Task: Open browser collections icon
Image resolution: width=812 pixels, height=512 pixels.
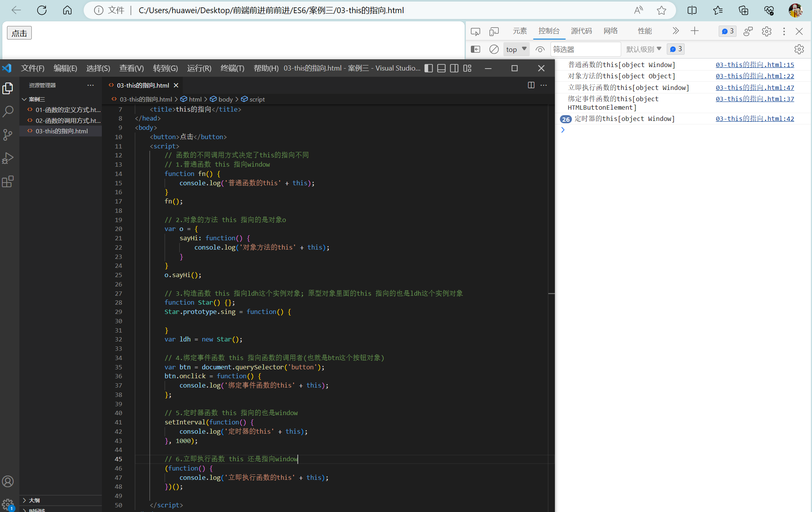Action: (743, 10)
